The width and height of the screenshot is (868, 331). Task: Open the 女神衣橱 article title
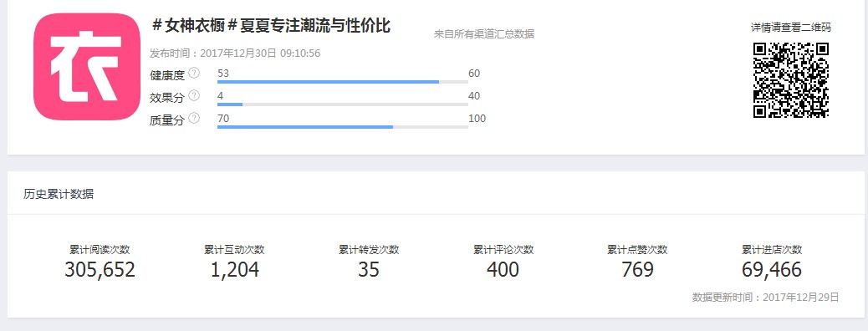click(271, 25)
